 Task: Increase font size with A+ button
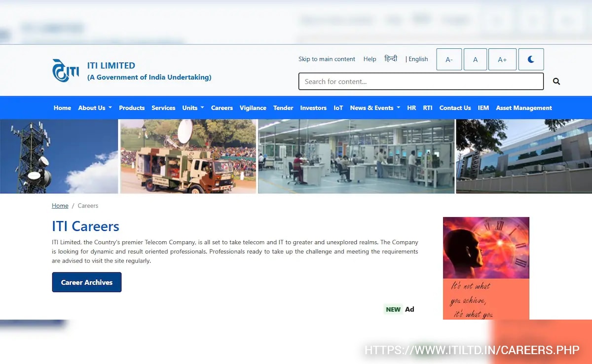[502, 59]
